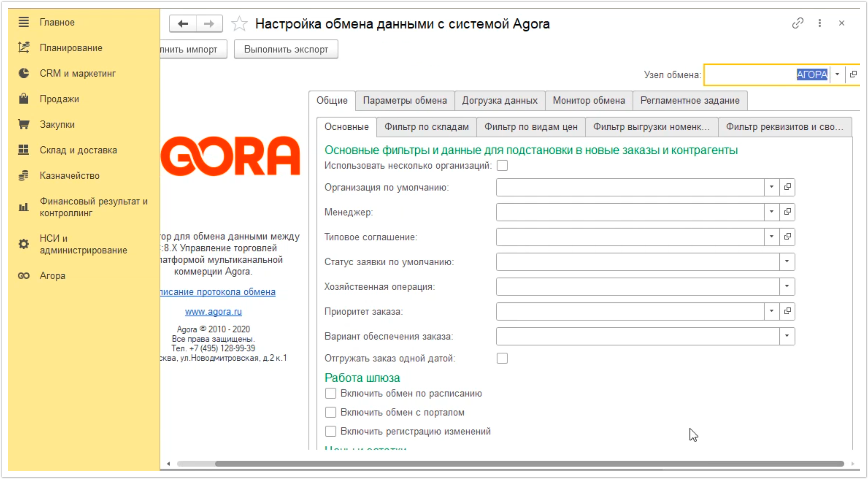Expand Вариант обеспечения заказа dropdown list
This screenshot has height=479, width=868.
(x=787, y=336)
